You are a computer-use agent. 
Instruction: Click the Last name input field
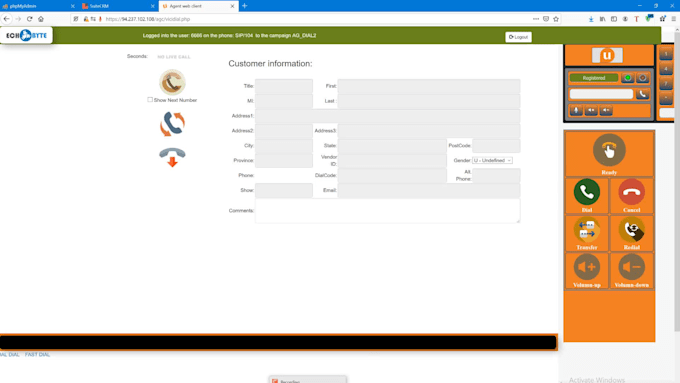point(429,101)
